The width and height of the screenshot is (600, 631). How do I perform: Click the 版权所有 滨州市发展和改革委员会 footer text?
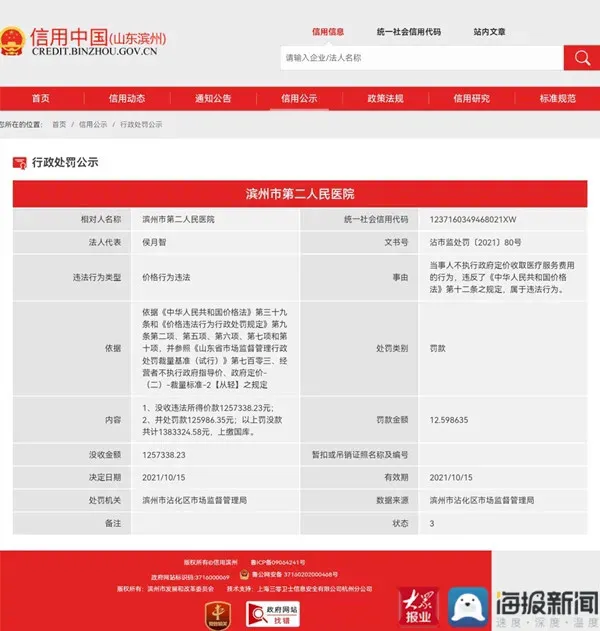[165, 589]
